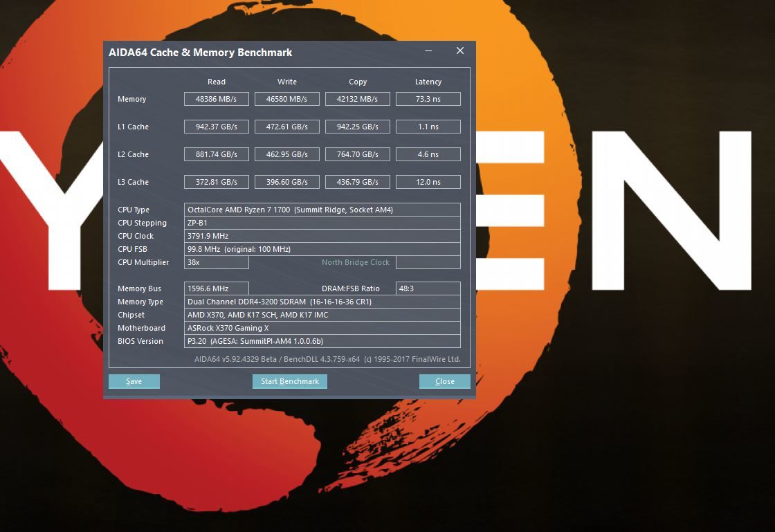Click Motherboard field ASRock X370 Gaming X
Screen dimensions: 775x532
pyautogui.click(x=322, y=328)
